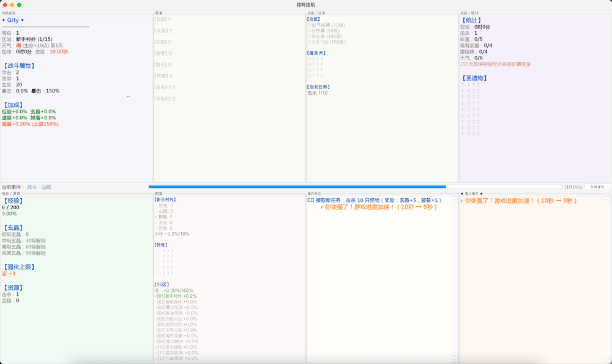Select the 【头盔】空 equipment slot
Viewport: 612px width, 364px height.
click(x=163, y=31)
